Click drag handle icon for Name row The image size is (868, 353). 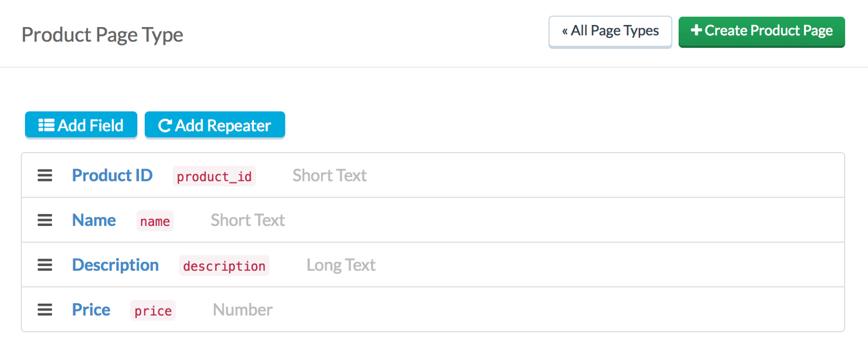point(45,220)
